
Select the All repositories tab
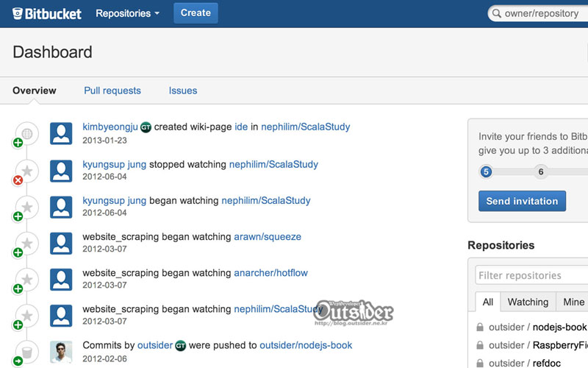click(x=488, y=302)
